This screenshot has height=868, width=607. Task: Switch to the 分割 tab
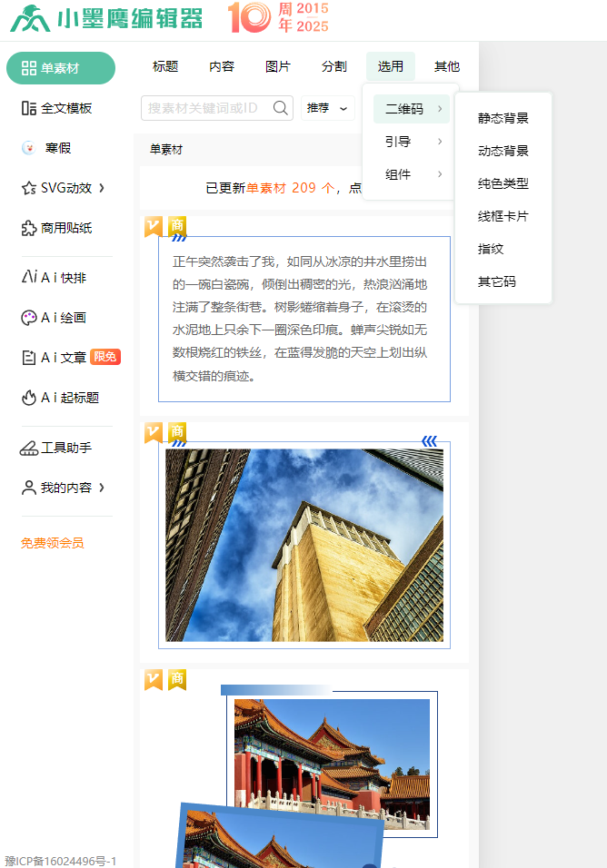[334, 66]
